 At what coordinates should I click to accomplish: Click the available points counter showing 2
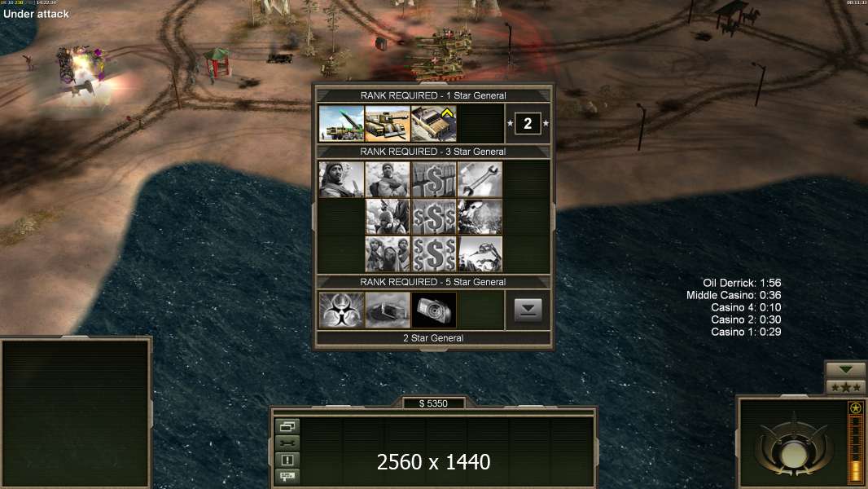tap(528, 124)
